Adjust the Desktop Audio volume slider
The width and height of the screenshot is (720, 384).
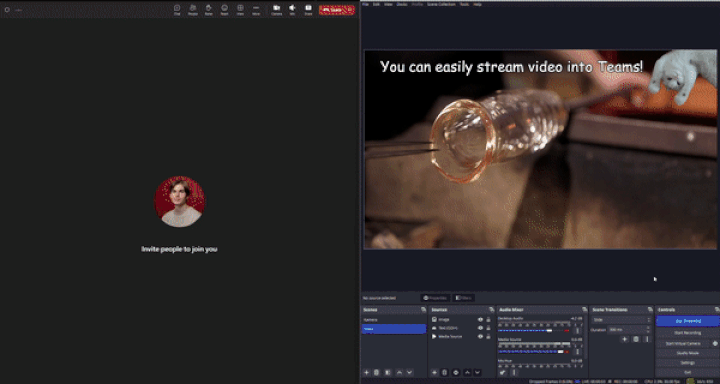click(534, 330)
